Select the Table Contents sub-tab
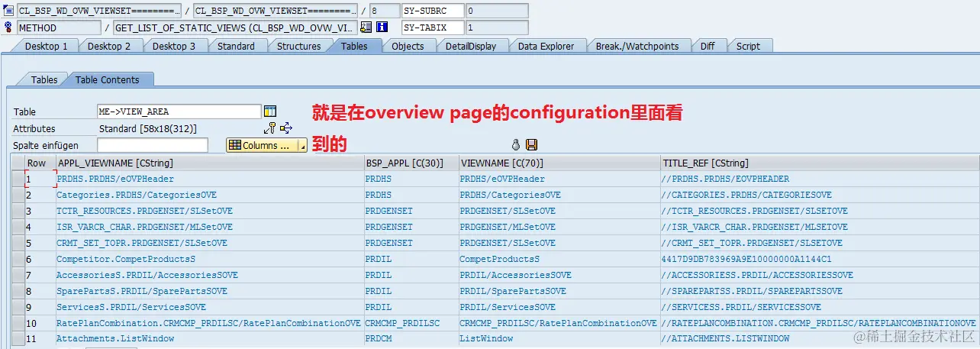This screenshot has height=349, width=980. tap(107, 79)
